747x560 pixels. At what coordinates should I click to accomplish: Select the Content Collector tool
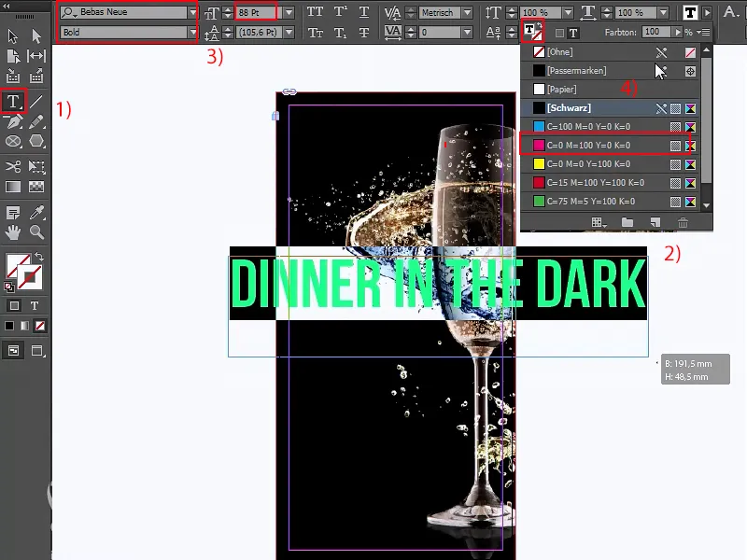click(13, 76)
